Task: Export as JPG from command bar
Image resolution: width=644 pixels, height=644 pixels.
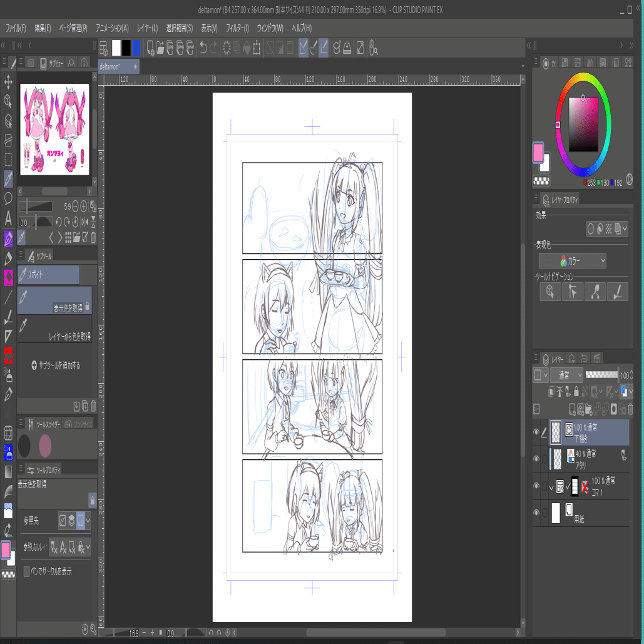Action: (x=170, y=48)
